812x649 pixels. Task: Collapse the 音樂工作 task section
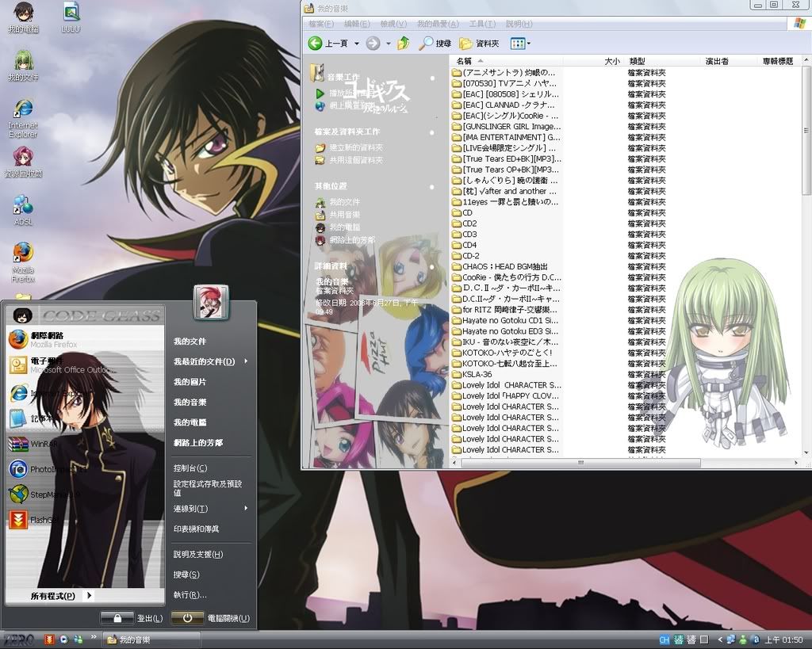[432, 78]
